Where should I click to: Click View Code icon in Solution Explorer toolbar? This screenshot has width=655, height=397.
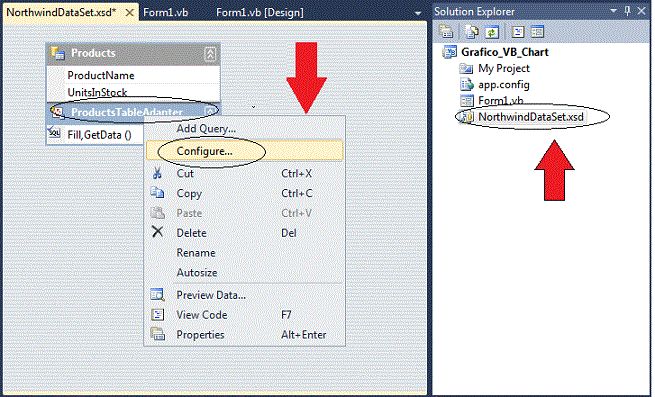coord(518,32)
